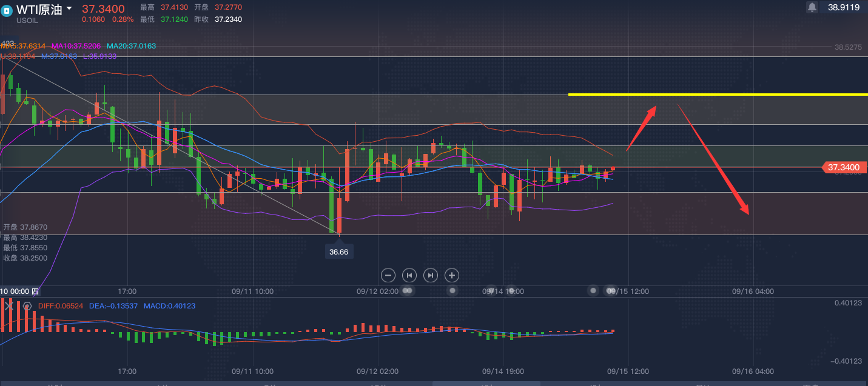Close the MACD indicator with the X icon
This screenshot has width=868, height=386.
(x=10, y=306)
